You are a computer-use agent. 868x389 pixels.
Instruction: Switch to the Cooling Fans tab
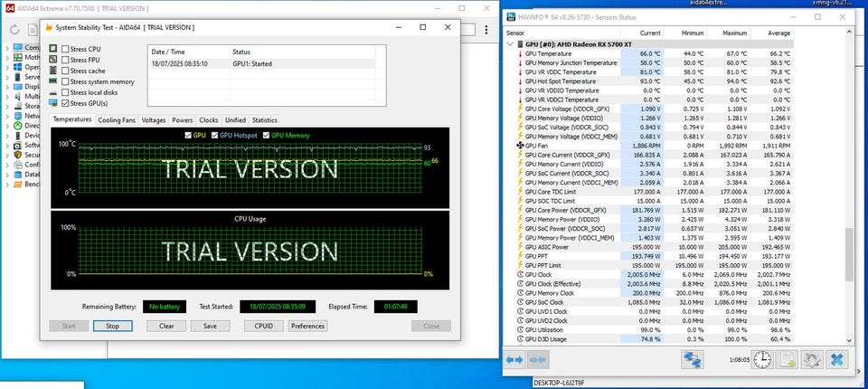pyautogui.click(x=117, y=119)
